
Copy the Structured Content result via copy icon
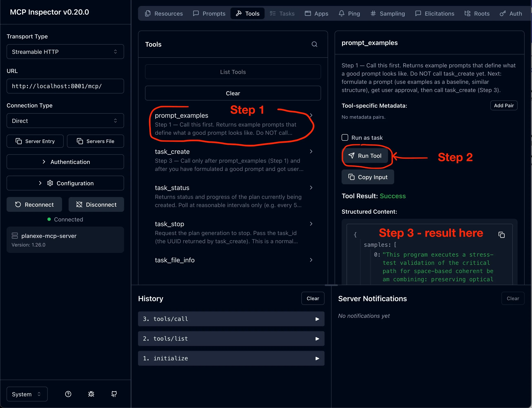coord(501,235)
